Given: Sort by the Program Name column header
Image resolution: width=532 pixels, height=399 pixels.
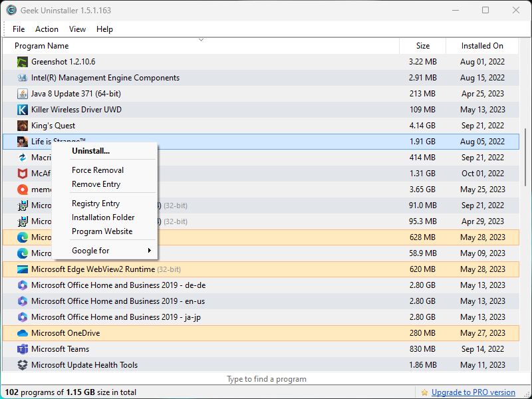Looking at the screenshot, I should pos(201,46).
